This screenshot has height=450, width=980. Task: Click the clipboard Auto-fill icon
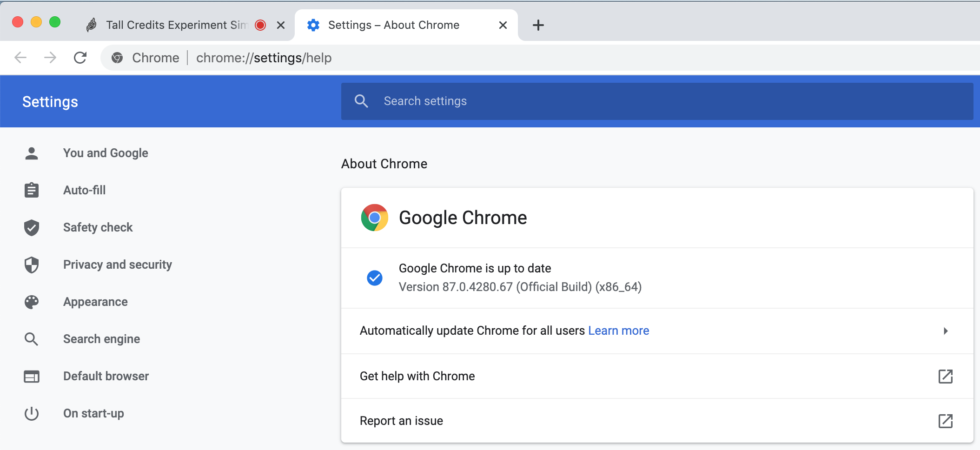[x=32, y=190]
